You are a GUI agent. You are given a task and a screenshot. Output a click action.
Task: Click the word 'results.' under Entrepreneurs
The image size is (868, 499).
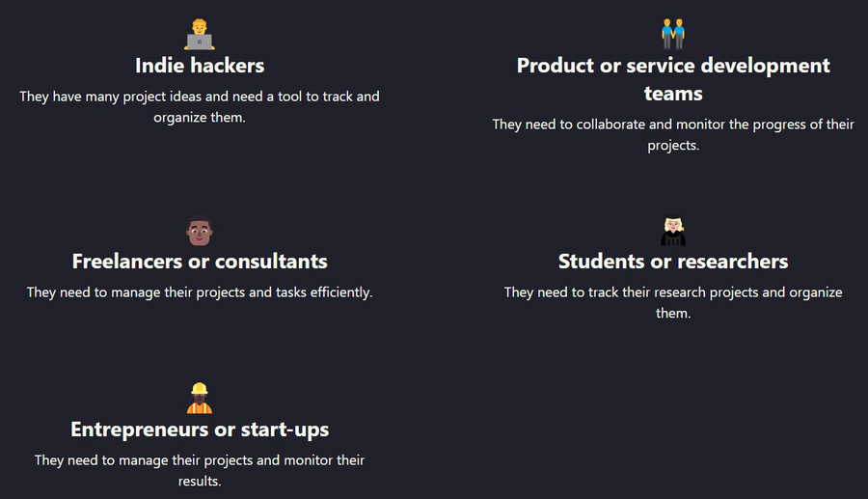(x=200, y=482)
